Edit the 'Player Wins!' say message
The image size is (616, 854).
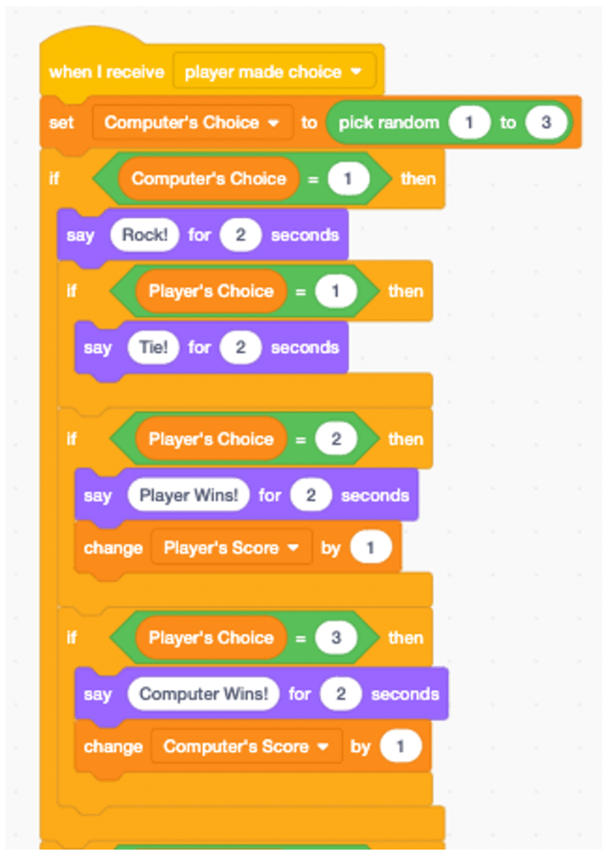(188, 495)
